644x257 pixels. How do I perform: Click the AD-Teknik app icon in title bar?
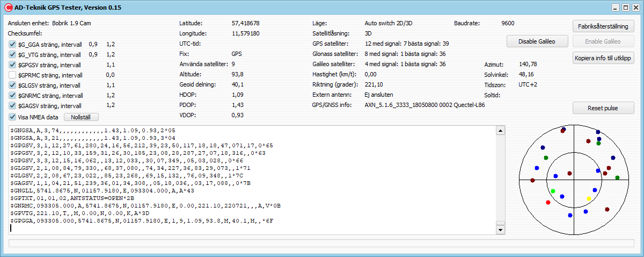point(8,8)
